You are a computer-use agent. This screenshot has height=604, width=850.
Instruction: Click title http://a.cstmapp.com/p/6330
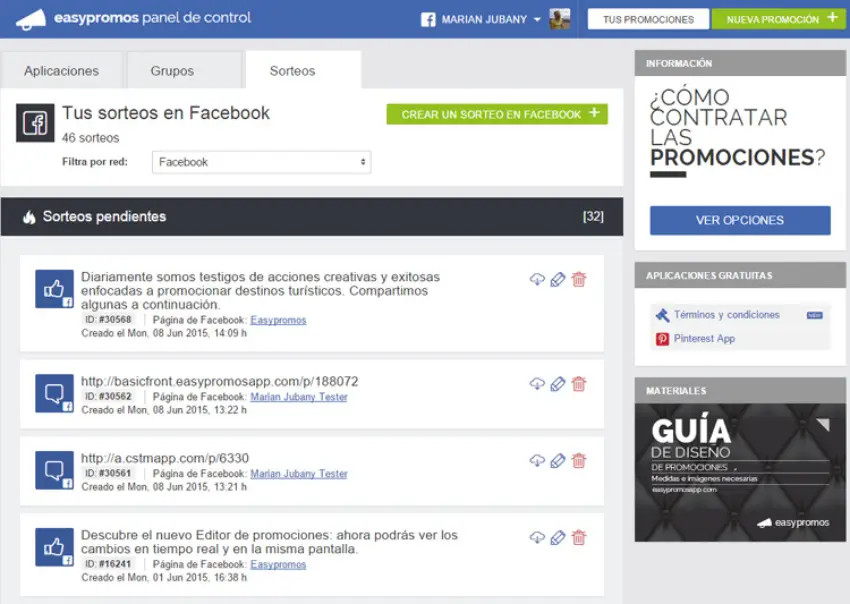(165, 458)
